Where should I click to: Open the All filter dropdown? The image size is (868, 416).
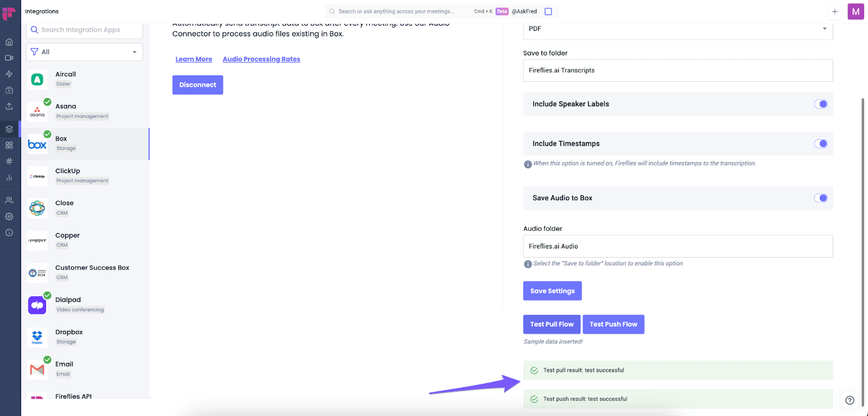85,52
